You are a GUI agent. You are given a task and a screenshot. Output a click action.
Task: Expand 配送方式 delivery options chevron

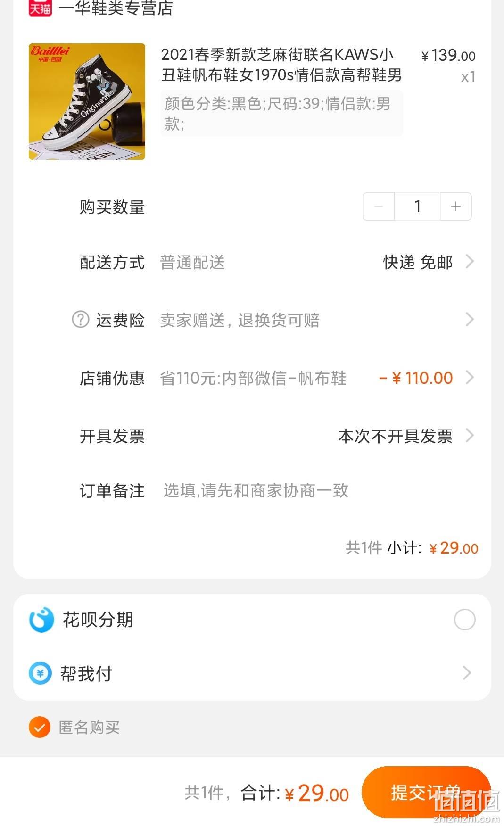[469, 261]
